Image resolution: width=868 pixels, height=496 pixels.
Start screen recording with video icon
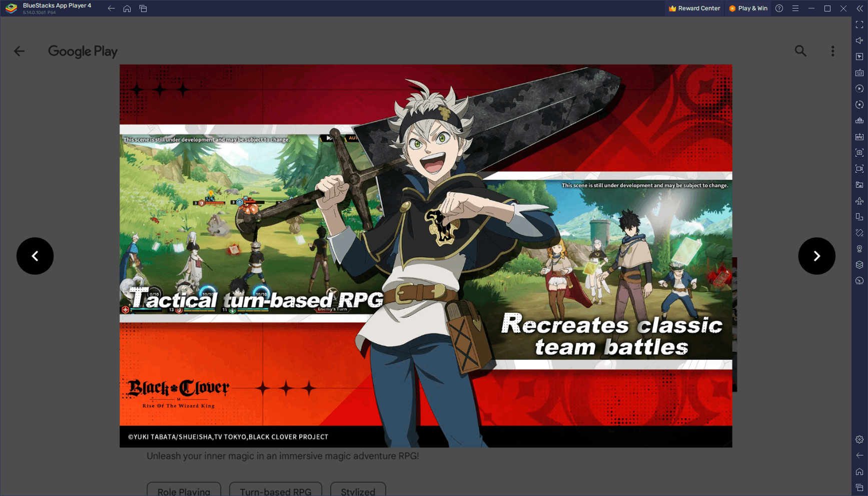point(859,169)
